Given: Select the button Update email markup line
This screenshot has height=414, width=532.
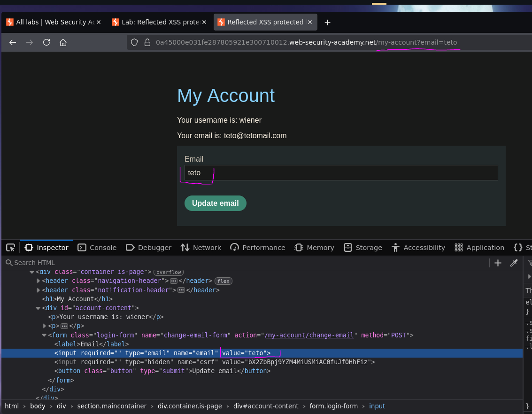Looking at the screenshot, I should tap(162, 371).
